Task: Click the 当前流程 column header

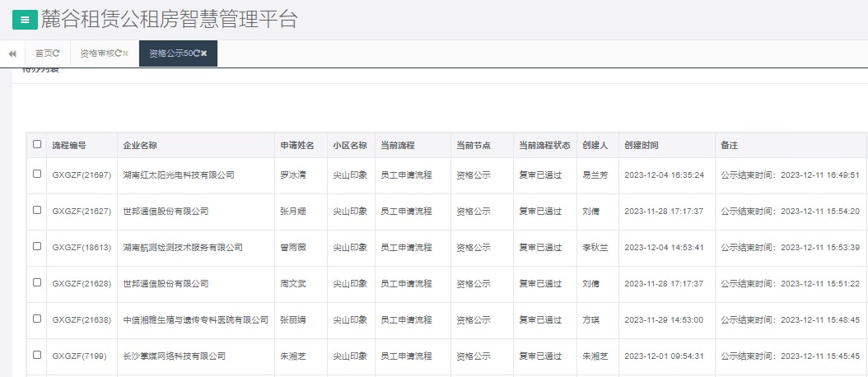Action: click(x=398, y=146)
